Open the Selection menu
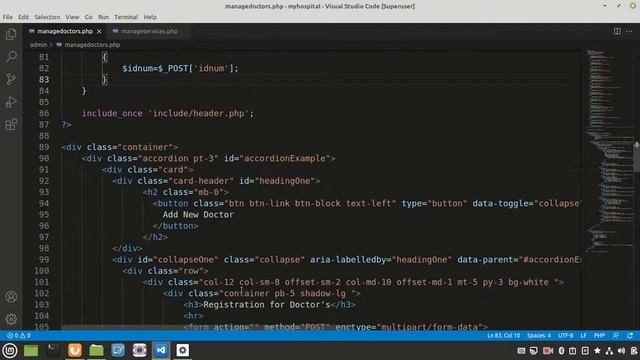Screen dimensions: 640x360 point(47,17)
